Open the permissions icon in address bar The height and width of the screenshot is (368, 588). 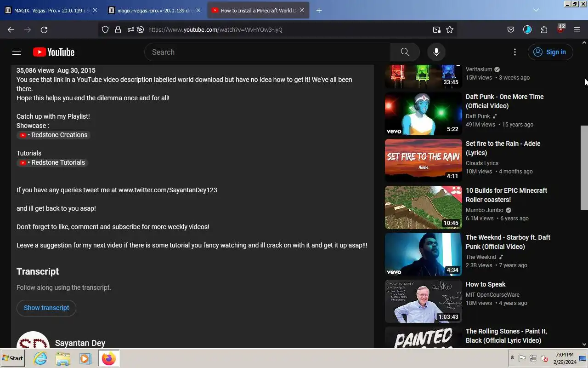tap(131, 29)
